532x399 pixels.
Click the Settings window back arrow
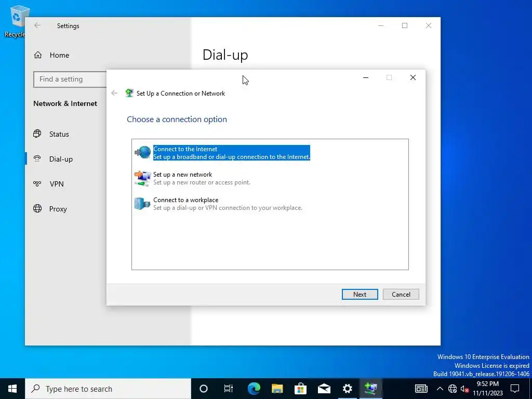tap(37, 25)
